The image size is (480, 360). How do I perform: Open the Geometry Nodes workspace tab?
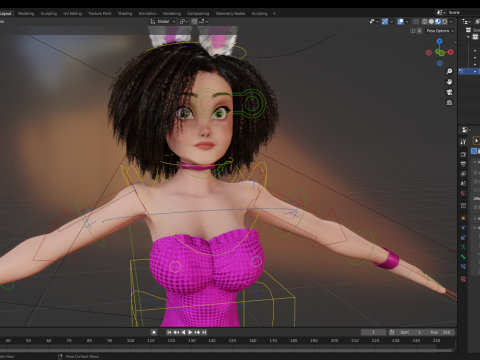[230, 14]
